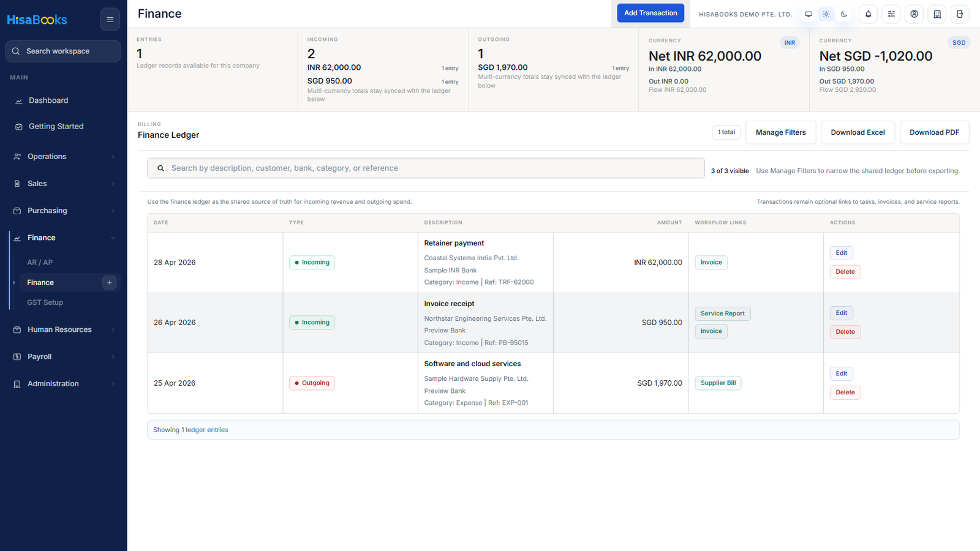Screen dimensions: 980x551
Task: Click the INR currency badge
Action: [x=790, y=43]
